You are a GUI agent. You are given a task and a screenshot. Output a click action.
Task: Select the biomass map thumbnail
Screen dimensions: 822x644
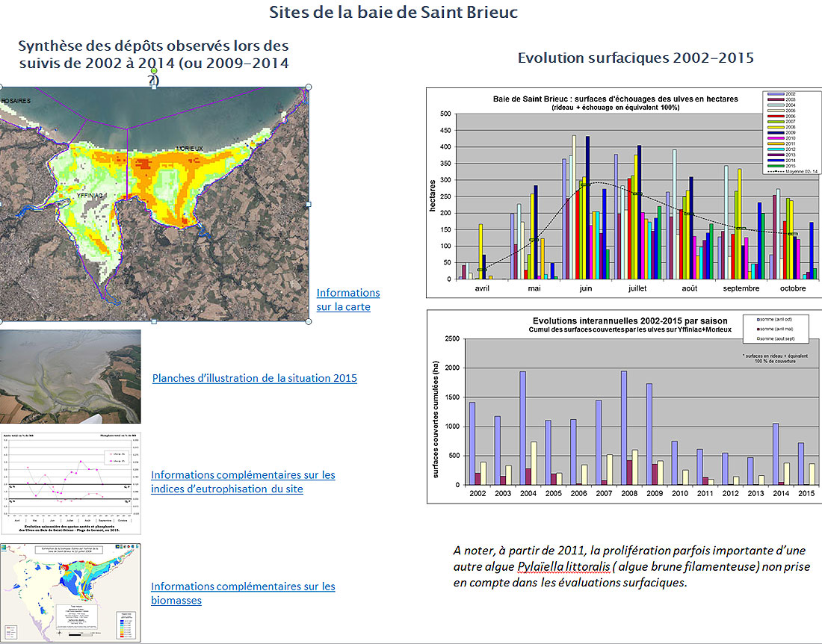pos(70,592)
